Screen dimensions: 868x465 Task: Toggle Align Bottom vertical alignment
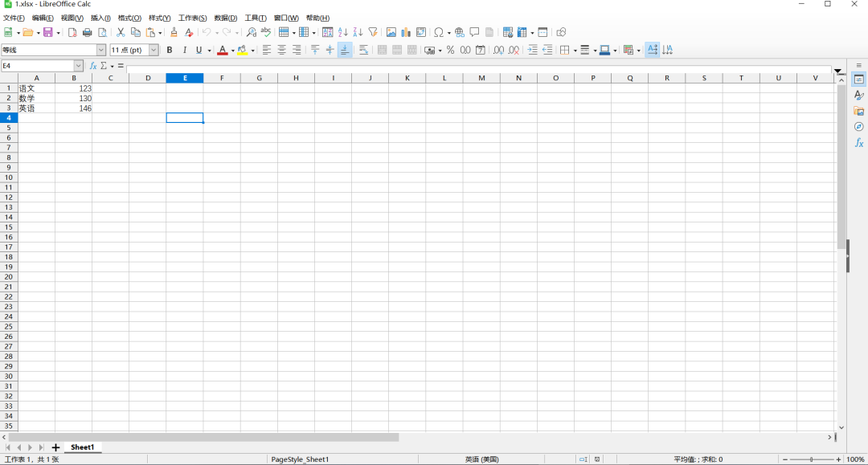coord(344,51)
